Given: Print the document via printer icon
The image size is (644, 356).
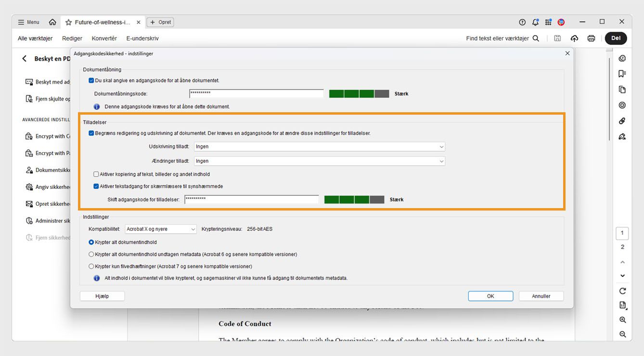Looking at the screenshot, I should [591, 38].
